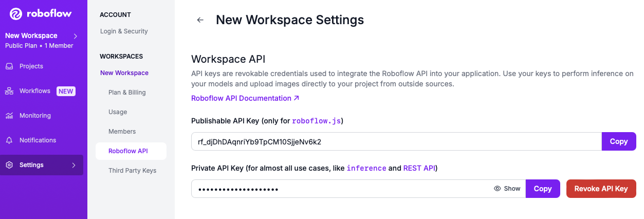Click the 'New Workspace Settings' title
This screenshot has height=219, width=644.
[x=290, y=20]
